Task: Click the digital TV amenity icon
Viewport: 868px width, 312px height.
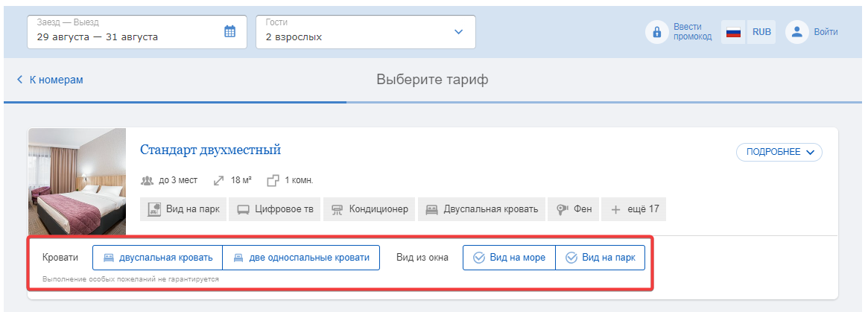Action: (x=243, y=210)
